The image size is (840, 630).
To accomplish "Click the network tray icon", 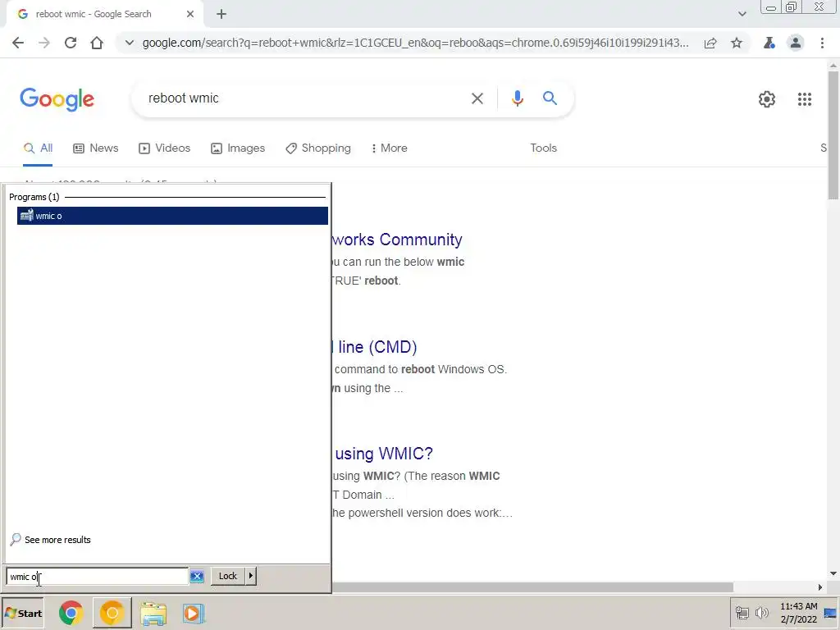I will point(742,612).
